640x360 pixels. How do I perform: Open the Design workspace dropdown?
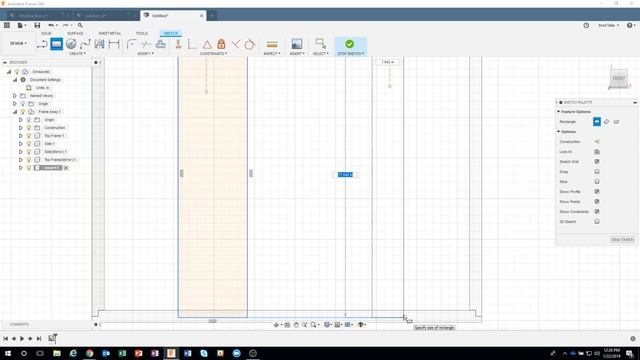(18, 43)
